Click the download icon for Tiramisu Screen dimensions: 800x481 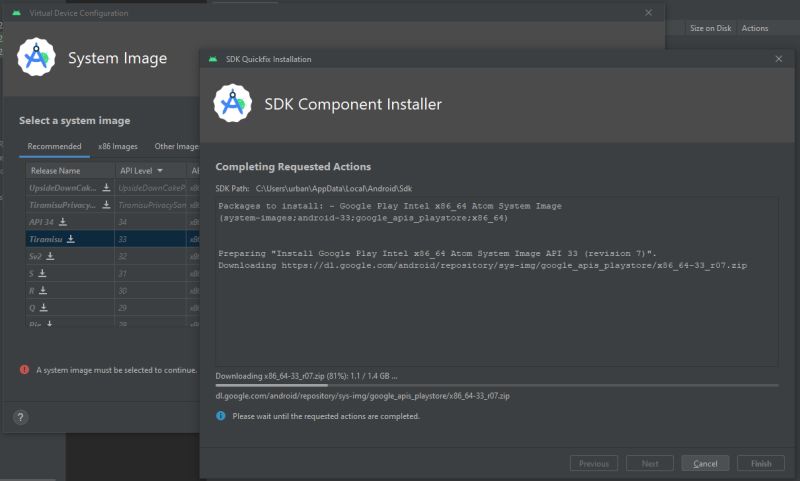(71, 239)
